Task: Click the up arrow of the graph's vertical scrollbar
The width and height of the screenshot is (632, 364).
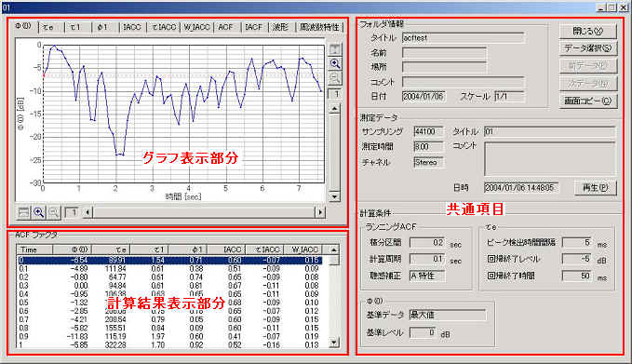Action: point(334,108)
